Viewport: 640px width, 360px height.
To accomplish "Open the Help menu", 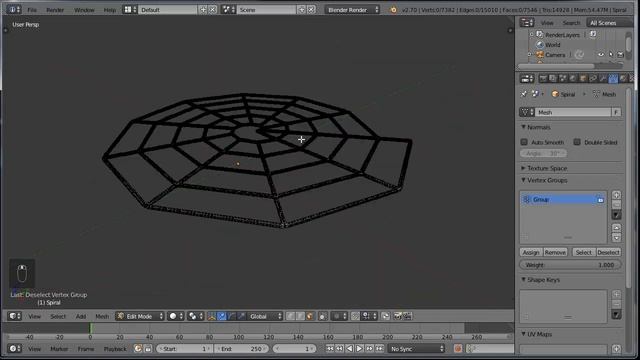I will click(x=109, y=10).
